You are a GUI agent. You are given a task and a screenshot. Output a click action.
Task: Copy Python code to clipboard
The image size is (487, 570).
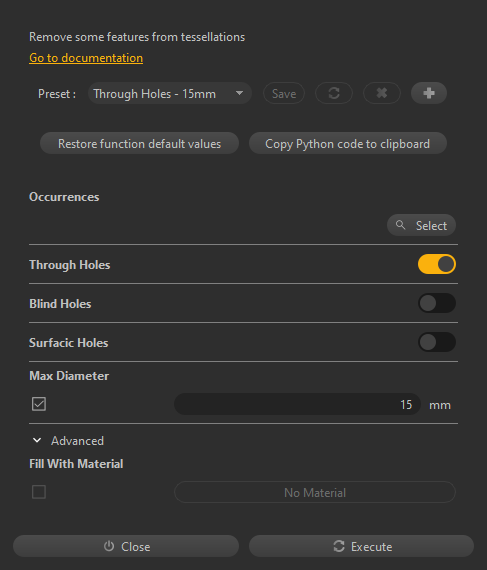point(348,143)
